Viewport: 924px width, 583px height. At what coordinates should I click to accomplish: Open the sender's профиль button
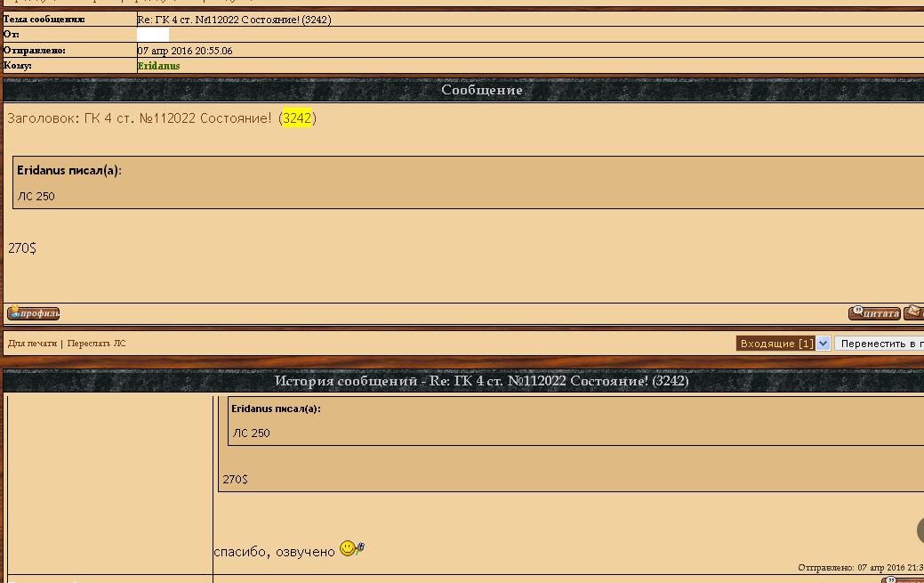click(33, 313)
